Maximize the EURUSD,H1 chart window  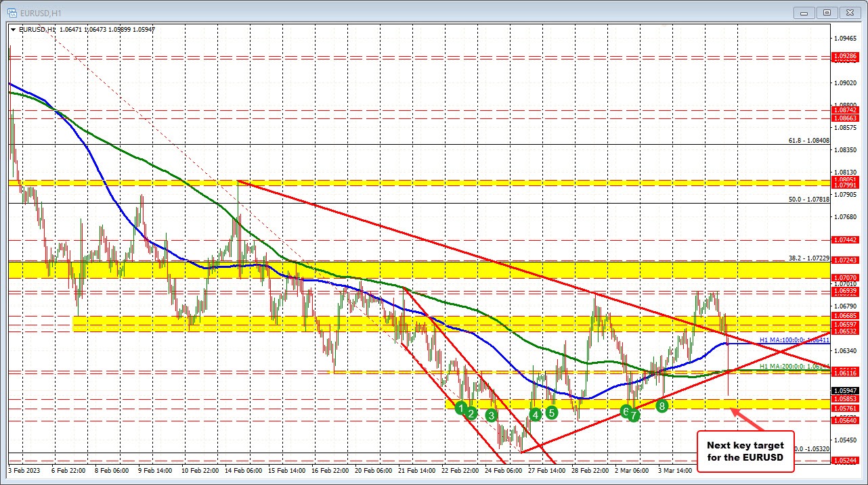(827, 12)
